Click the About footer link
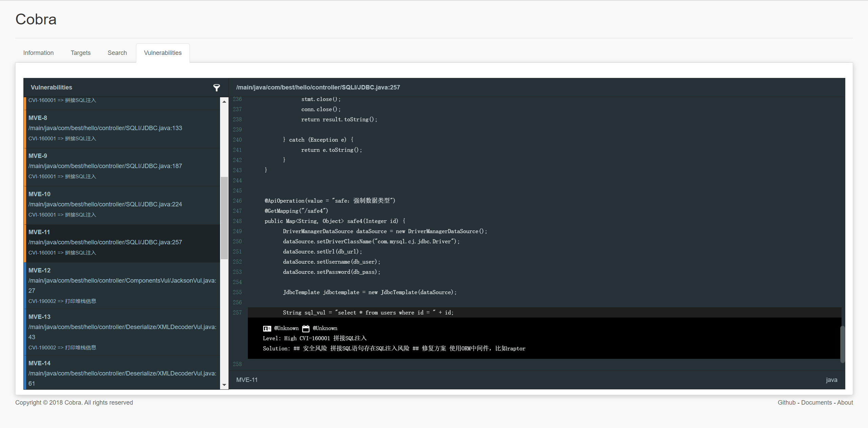This screenshot has height=428, width=868. [x=845, y=403]
